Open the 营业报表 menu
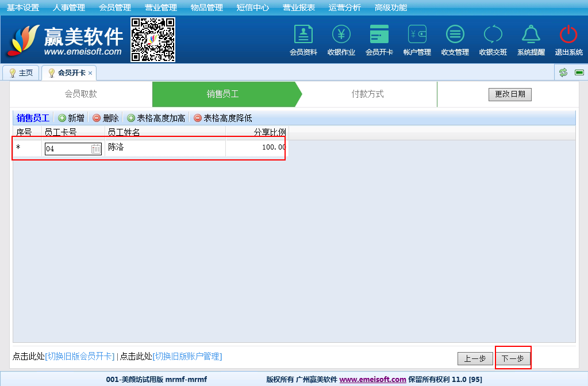The height and width of the screenshot is (386, 588). (x=298, y=7)
